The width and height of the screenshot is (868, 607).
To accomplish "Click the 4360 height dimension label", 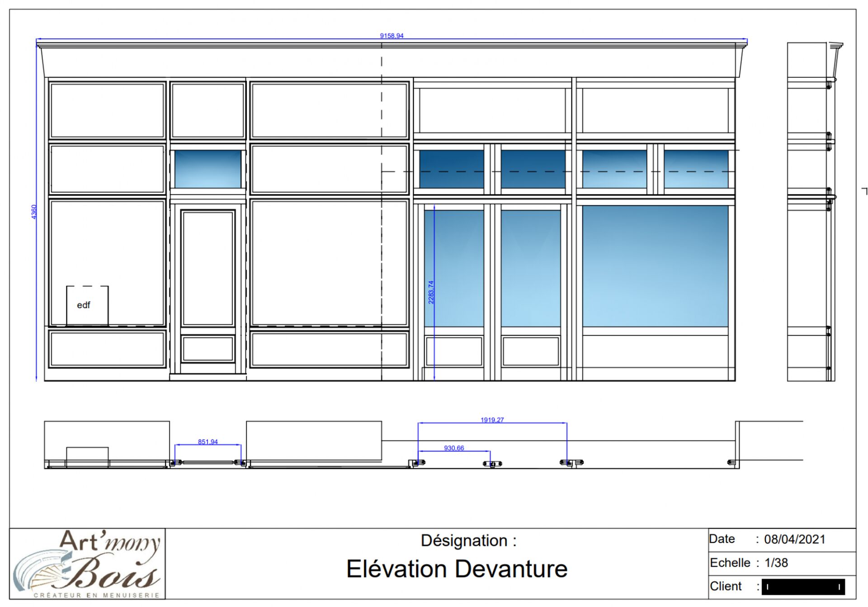I will tap(34, 212).
